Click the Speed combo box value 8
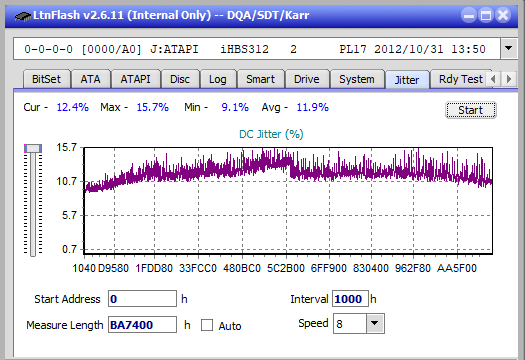Screen dimensions: 525x360 coord(350,323)
